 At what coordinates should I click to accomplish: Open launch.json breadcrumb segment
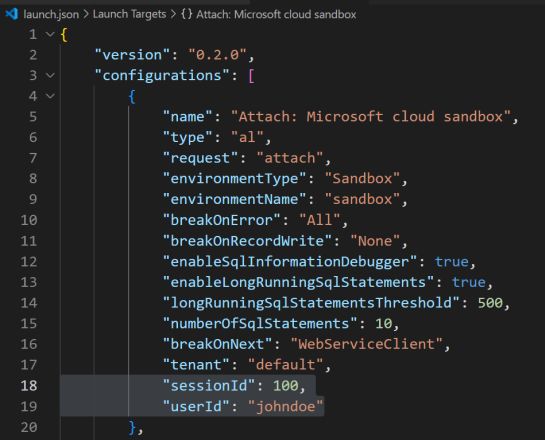[51, 14]
